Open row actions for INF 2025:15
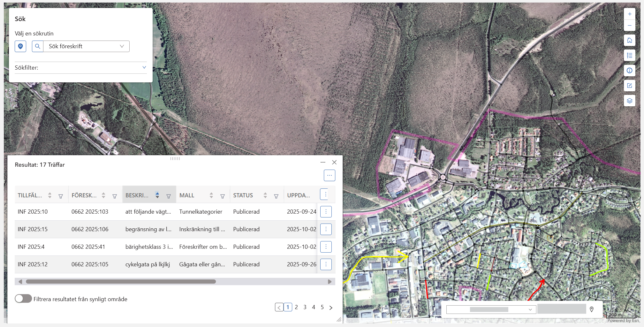The image size is (644, 327). (326, 229)
